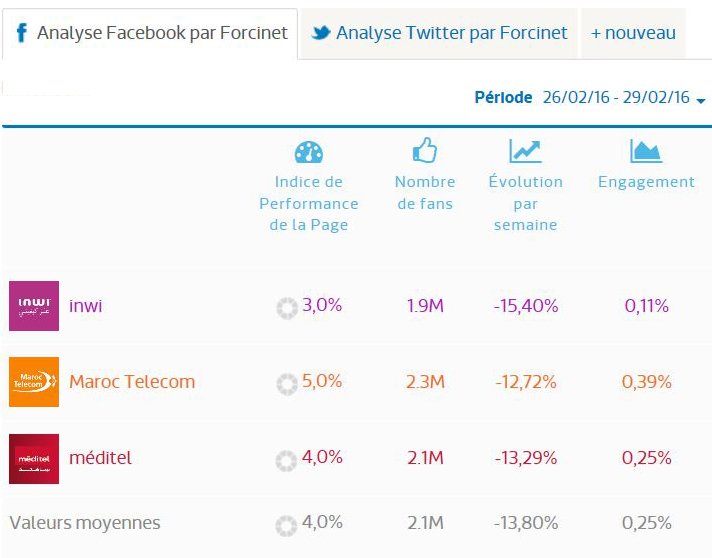
Task: Click the weekly evolution chart icon
Action: pos(525,151)
